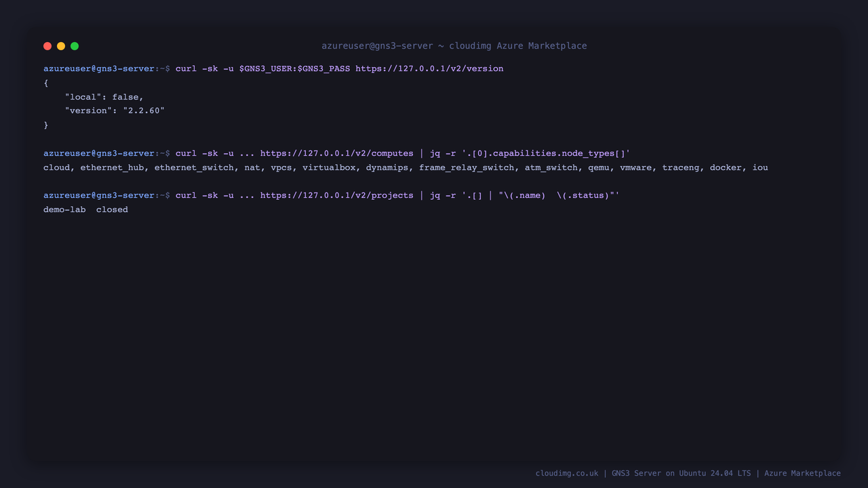
Task: Click 'traceng' in the node types output
Action: click(x=681, y=167)
